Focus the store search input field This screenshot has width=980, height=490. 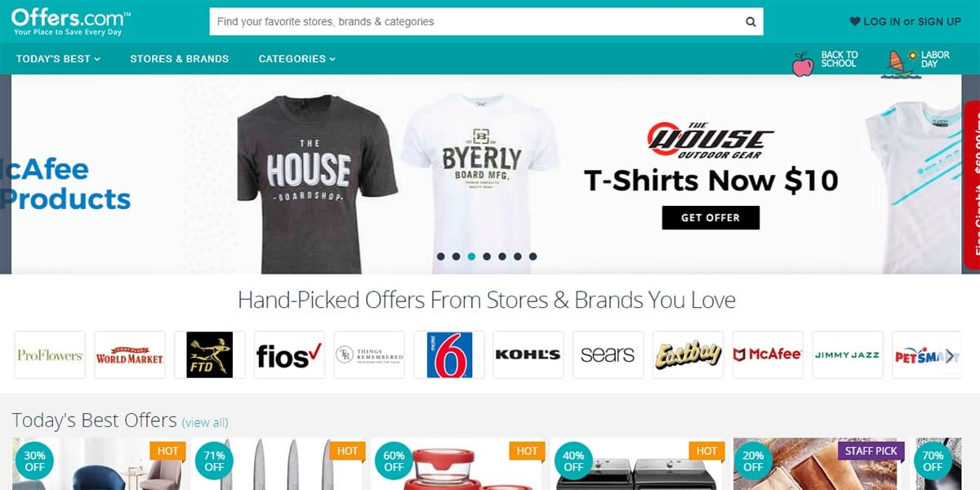pyautogui.click(x=476, y=22)
